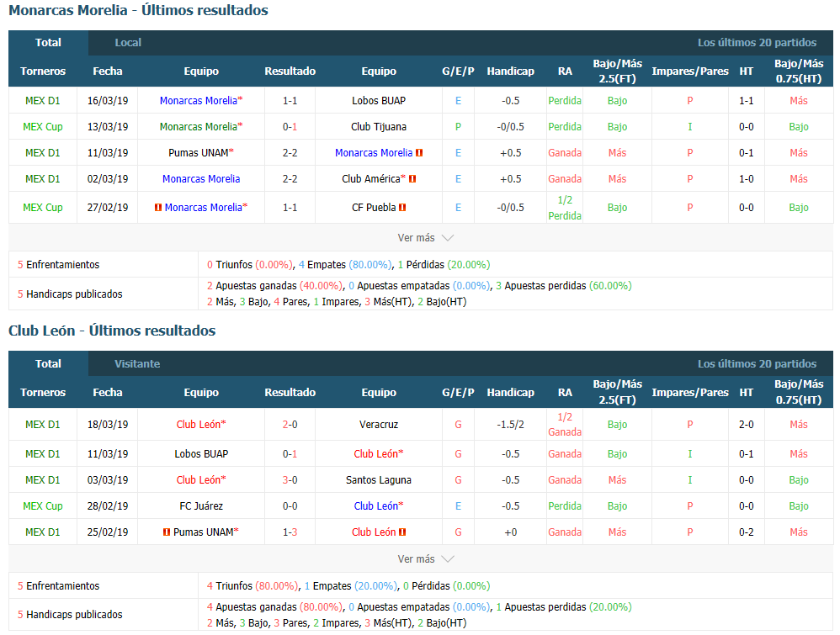Click red card icon before Monarcas Morelia on 27/02/19
840x635 pixels.
pyautogui.click(x=158, y=207)
